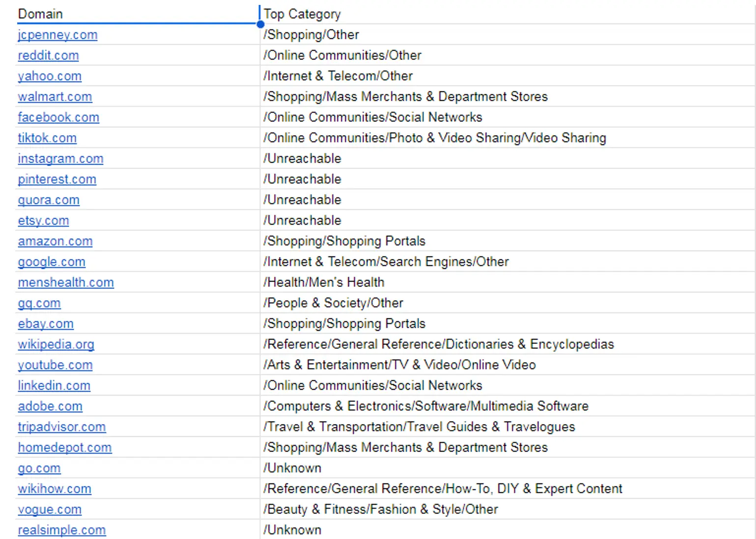Open the realsimple.com link
This screenshot has height=539, width=756.
(x=62, y=530)
